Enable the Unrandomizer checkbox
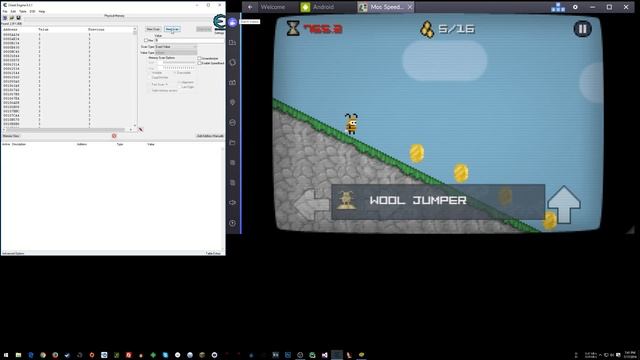This screenshot has height=360, width=640. point(200,58)
